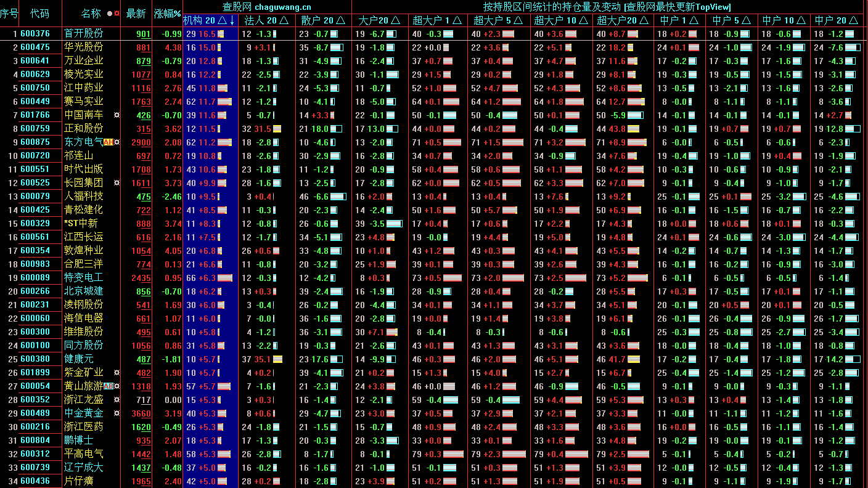Select the 最新 price column header
This screenshot has width=868, height=488.
(x=136, y=14)
